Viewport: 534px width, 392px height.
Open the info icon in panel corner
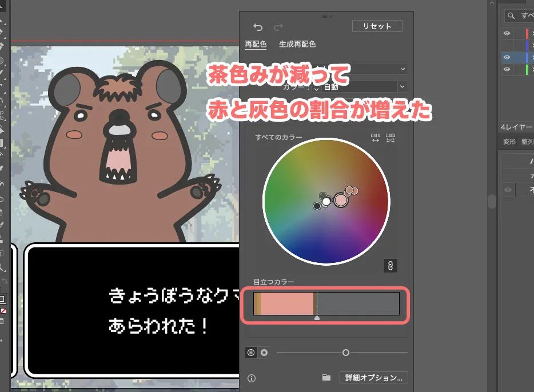click(252, 378)
